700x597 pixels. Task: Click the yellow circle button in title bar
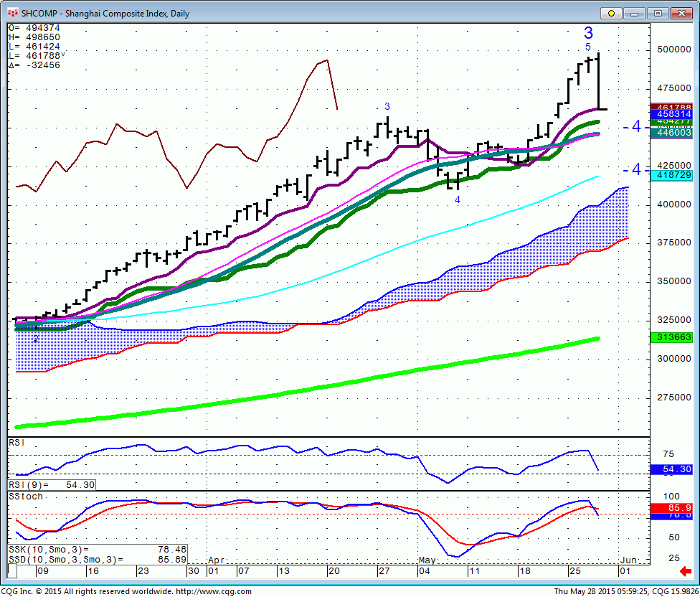pyautogui.click(x=611, y=14)
